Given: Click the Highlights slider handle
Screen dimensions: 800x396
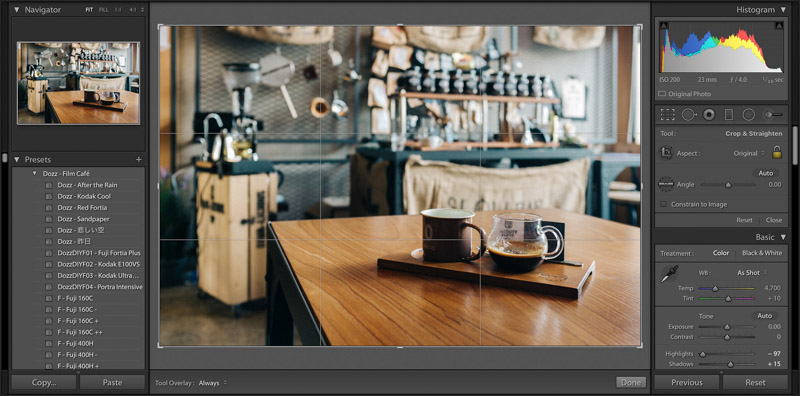Looking at the screenshot, I should pyautogui.click(x=703, y=354).
